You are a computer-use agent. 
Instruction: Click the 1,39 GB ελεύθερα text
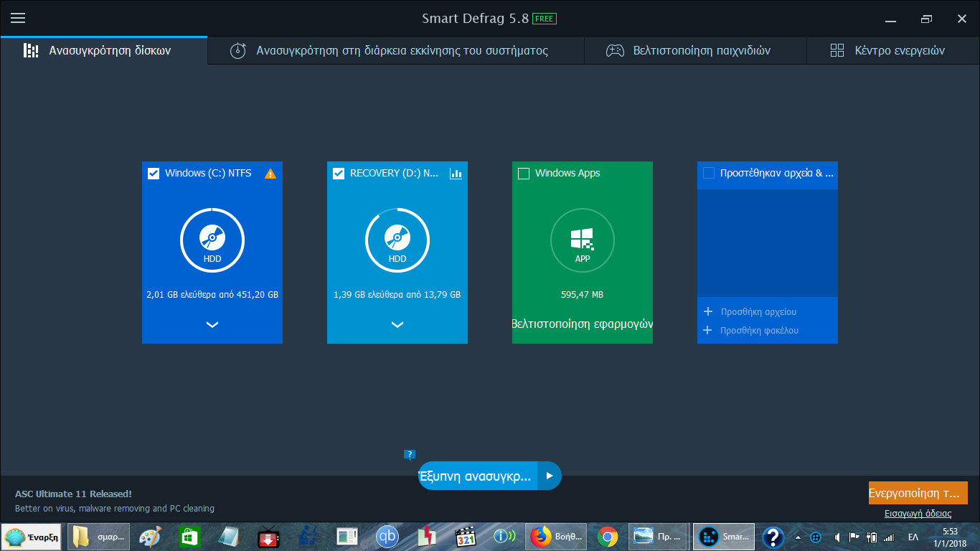pos(397,295)
